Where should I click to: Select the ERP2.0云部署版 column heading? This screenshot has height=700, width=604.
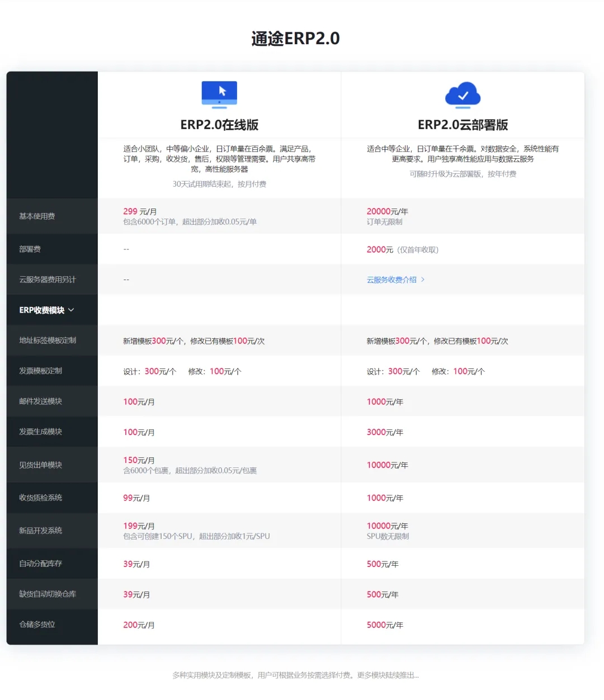click(x=463, y=125)
